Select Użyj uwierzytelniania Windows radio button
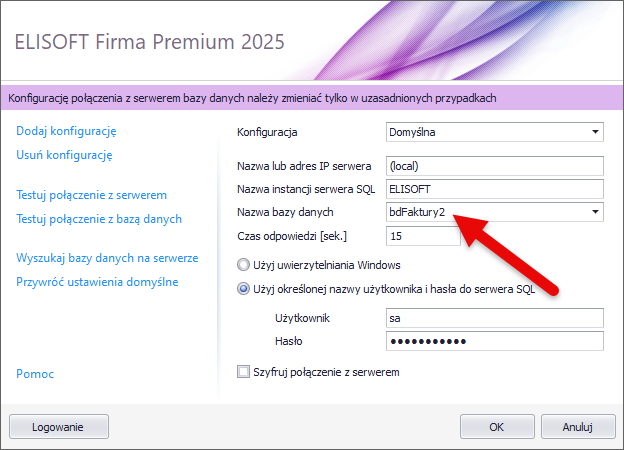This screenshot has height=450, width=624. [243, 266]
